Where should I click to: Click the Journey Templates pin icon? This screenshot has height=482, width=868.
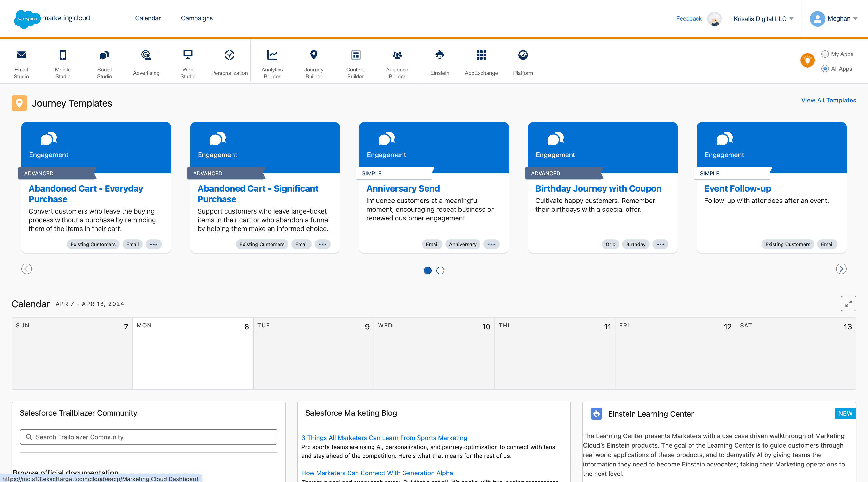pos(19,103)
